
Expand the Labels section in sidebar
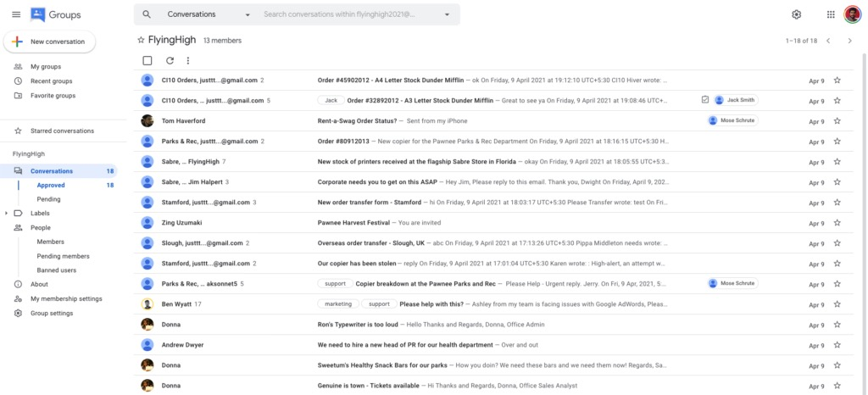coord(7,213)
